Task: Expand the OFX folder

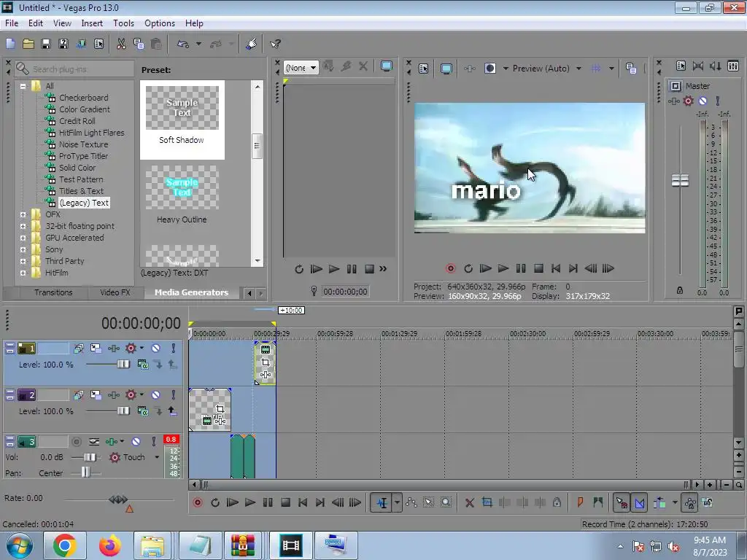Action: [23, 215]
